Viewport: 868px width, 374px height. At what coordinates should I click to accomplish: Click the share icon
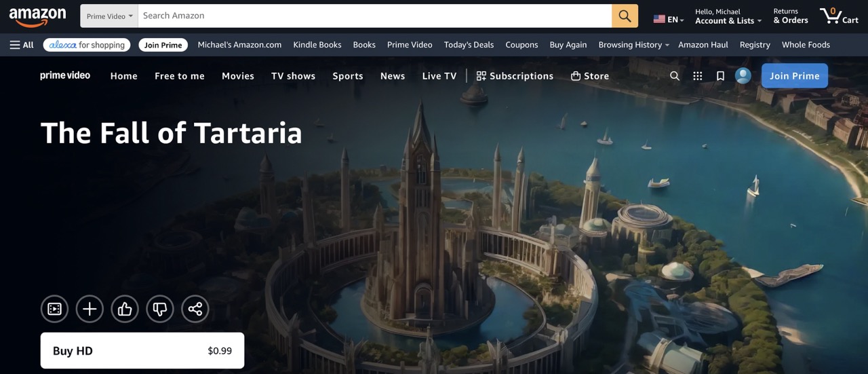[195, 310]
